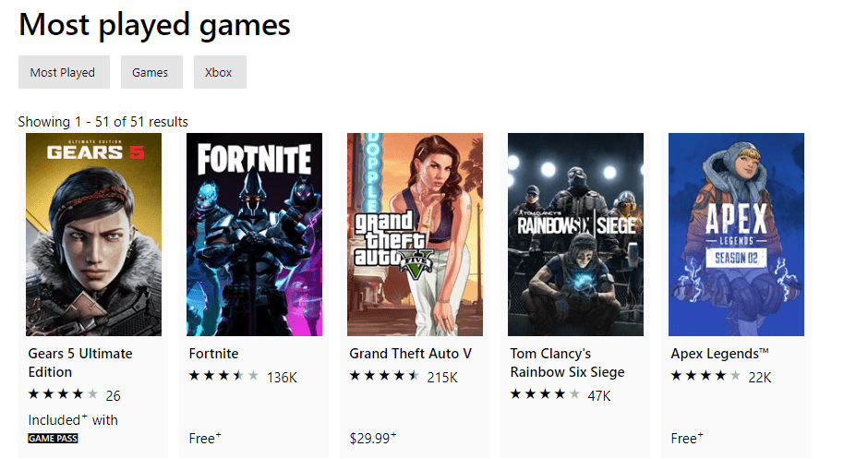The image size is (868, 459).
Task: Select the Games filter tag
Action: 150,72
